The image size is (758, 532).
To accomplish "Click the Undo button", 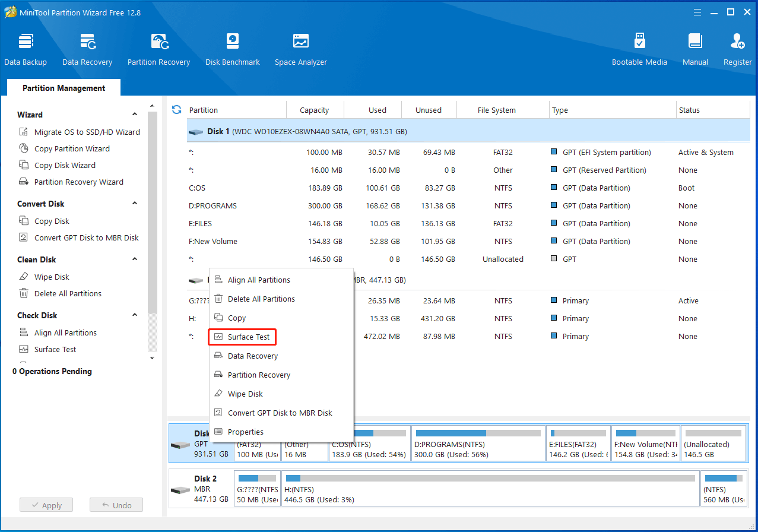I will tap(116, 505).
